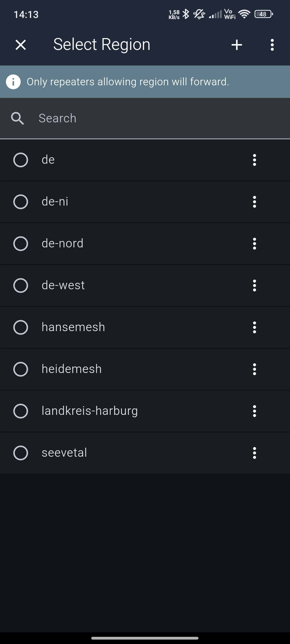Image resolution: width=290 pixels, height=644 pixels.
Task: Select the de-ni region radio button
Action: coord(21,202)
